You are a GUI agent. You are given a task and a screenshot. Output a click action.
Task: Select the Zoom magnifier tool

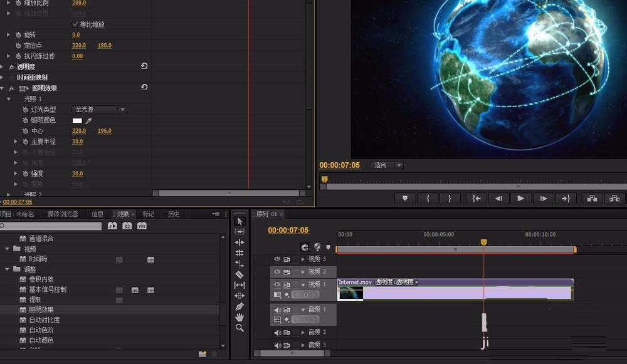pos(240,328)
